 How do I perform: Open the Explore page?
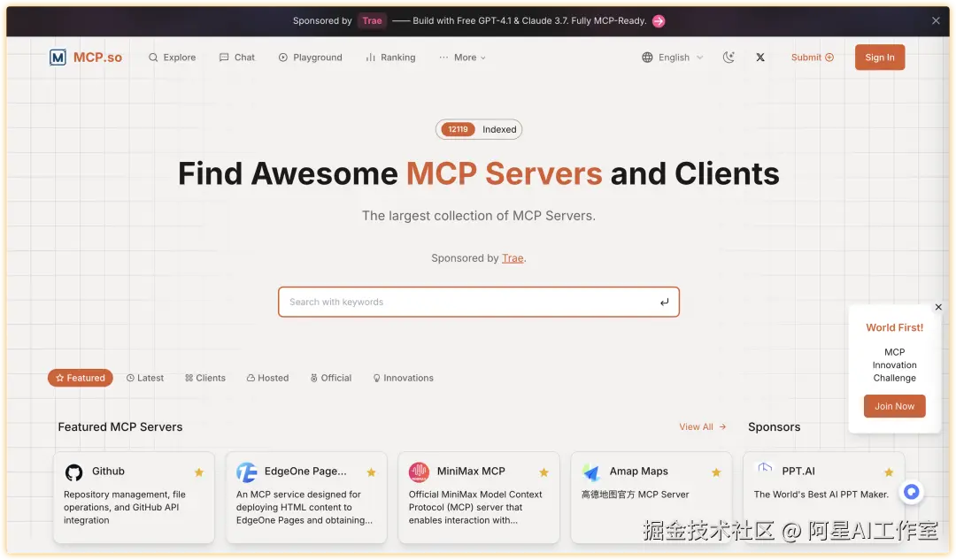(x=173, y=58)
